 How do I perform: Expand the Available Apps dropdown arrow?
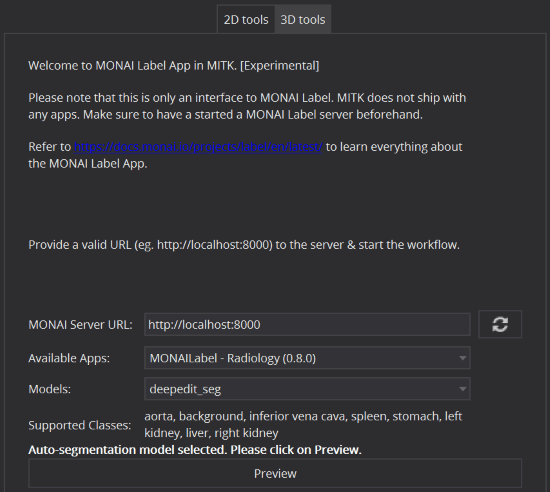(462, 358)
